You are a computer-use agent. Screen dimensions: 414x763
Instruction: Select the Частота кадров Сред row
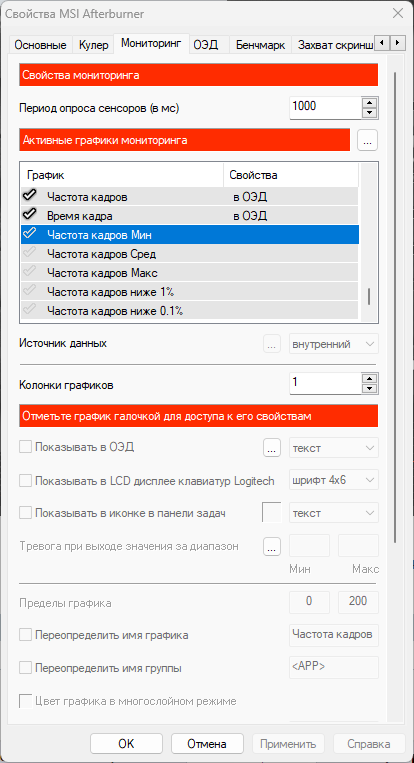pos(190,254)
